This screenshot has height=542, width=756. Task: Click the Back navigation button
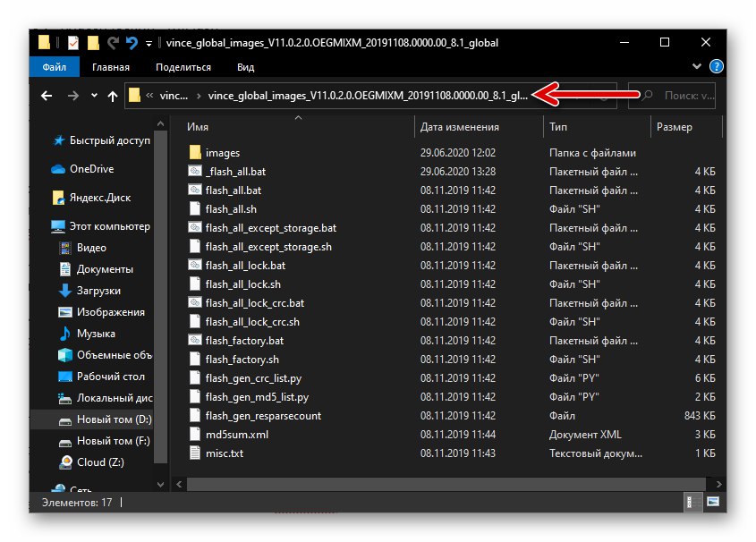tap(47, 96)
